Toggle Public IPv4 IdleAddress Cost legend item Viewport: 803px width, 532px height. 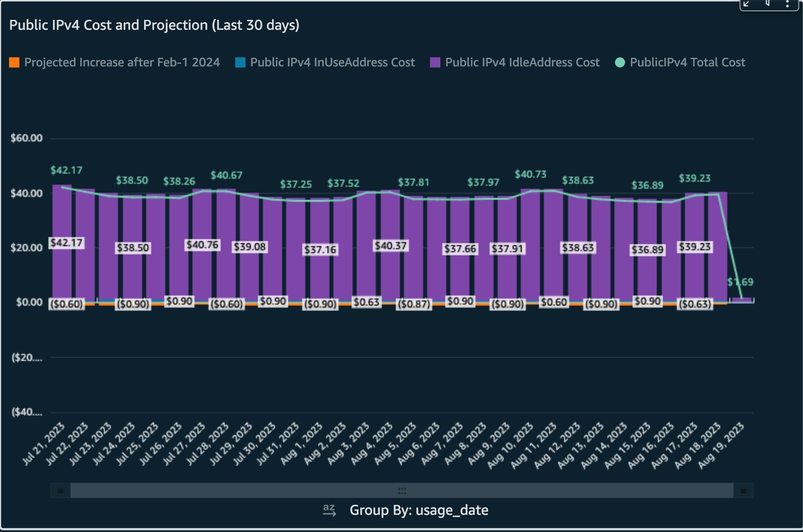point(522,62)
